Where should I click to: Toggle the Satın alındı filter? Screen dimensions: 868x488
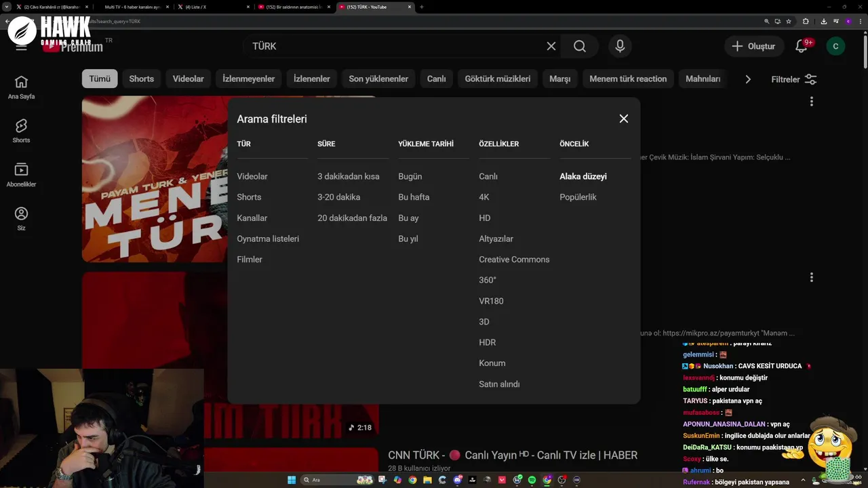499,384
